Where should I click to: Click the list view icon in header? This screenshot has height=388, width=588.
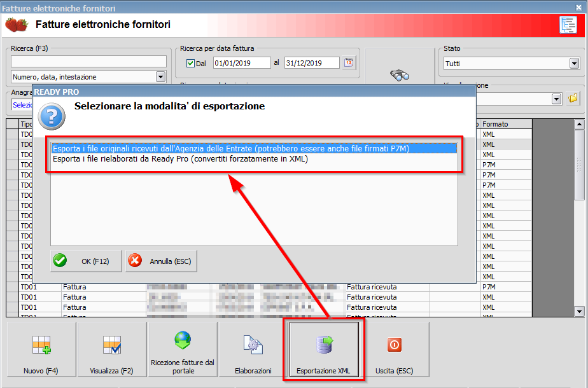tap(568, 25)
